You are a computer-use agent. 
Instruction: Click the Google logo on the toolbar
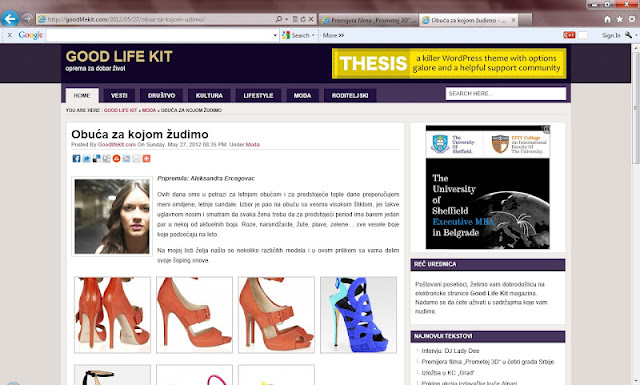31,35
